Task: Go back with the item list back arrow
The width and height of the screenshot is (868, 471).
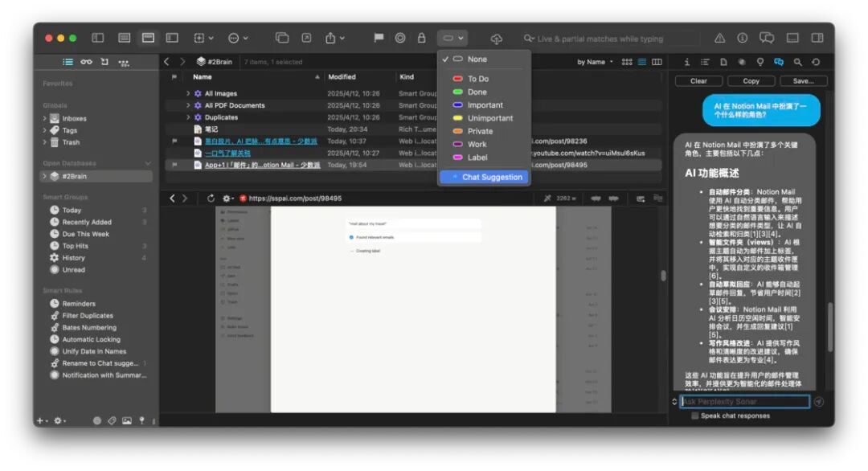Action: pos(166,61)
